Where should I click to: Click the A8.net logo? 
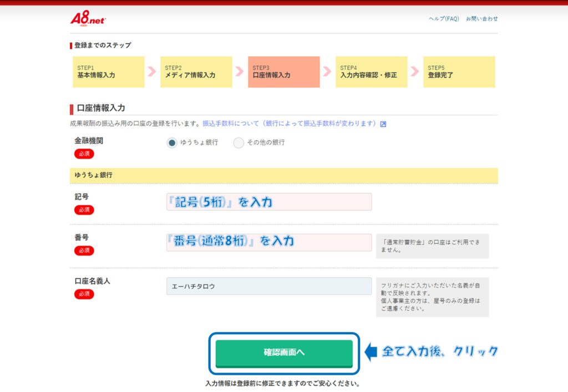[x=88, y=18]
